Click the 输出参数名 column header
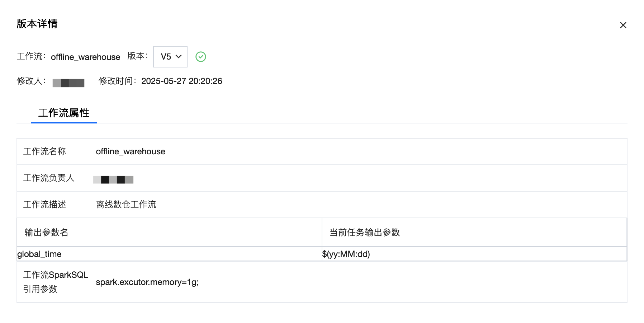Image resolution: width=644 pixels, height=323 pixels. pos(46,233)
